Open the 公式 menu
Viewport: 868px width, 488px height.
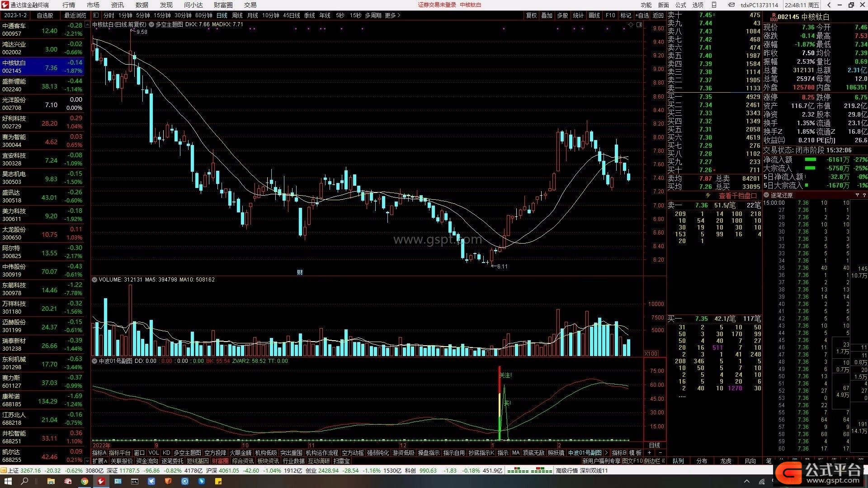coord(680,5)
